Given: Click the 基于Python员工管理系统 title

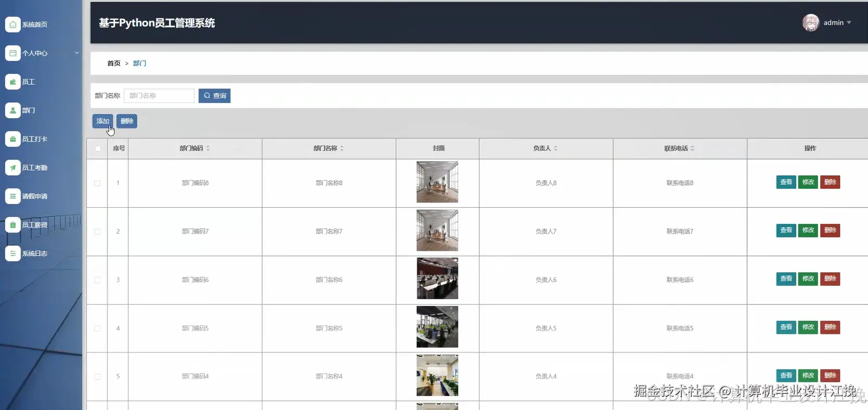Looking at the screenshot, I should (157, 23).
